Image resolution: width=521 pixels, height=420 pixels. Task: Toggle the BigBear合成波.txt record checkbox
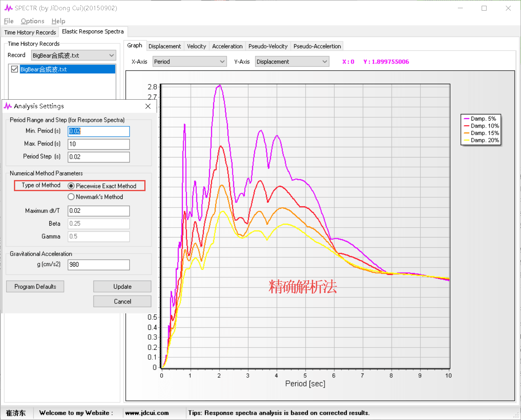pos(14,69)
